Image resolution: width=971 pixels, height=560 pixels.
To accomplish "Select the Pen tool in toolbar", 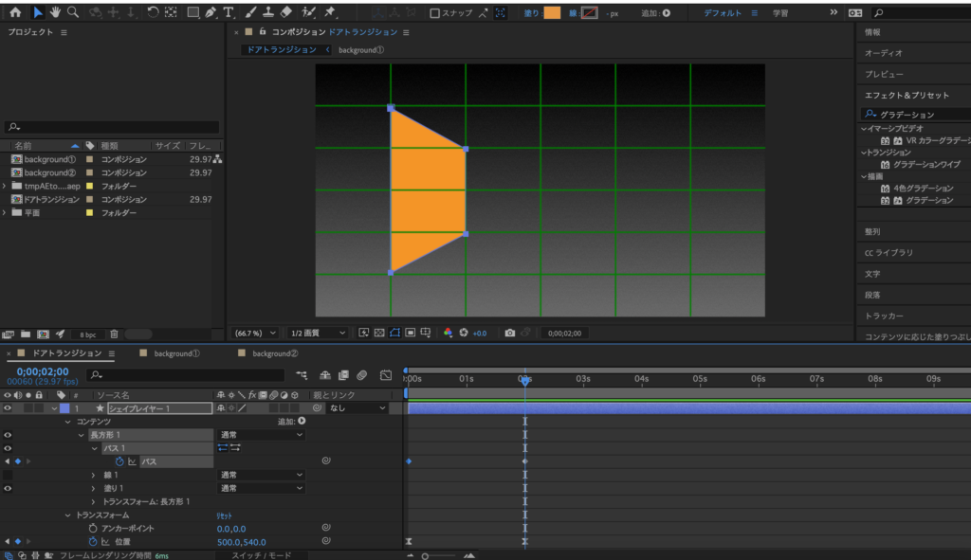I will (x=210, y=13).
